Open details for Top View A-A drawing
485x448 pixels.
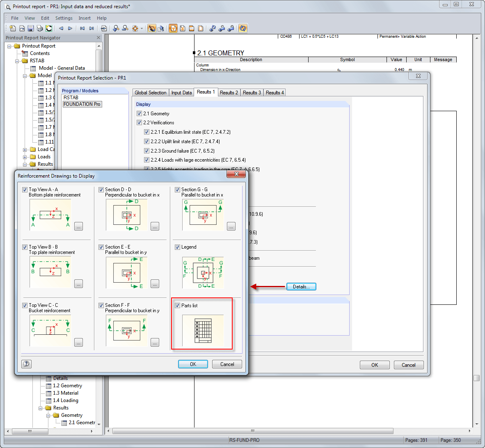click(x=78, y=226)
